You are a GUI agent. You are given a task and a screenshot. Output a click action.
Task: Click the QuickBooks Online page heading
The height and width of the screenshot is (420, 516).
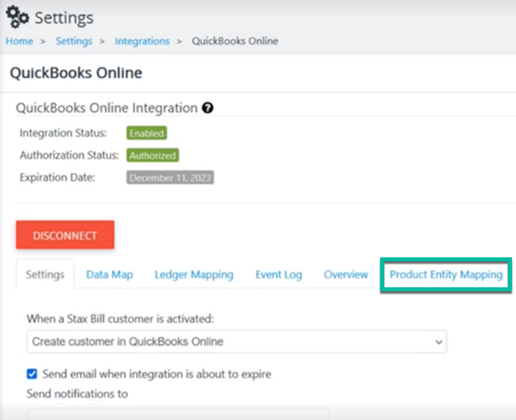[x=76, y=73]
